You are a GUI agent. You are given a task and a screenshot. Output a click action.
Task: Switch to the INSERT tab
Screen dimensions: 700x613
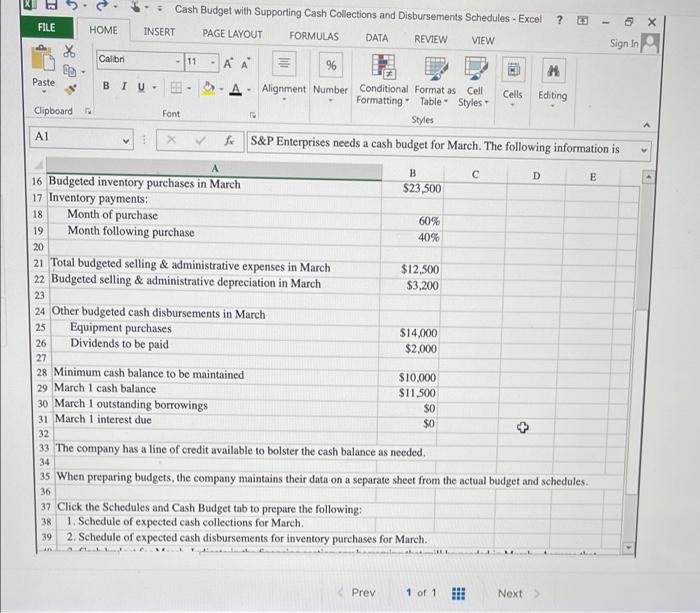[x=159, y=32]
